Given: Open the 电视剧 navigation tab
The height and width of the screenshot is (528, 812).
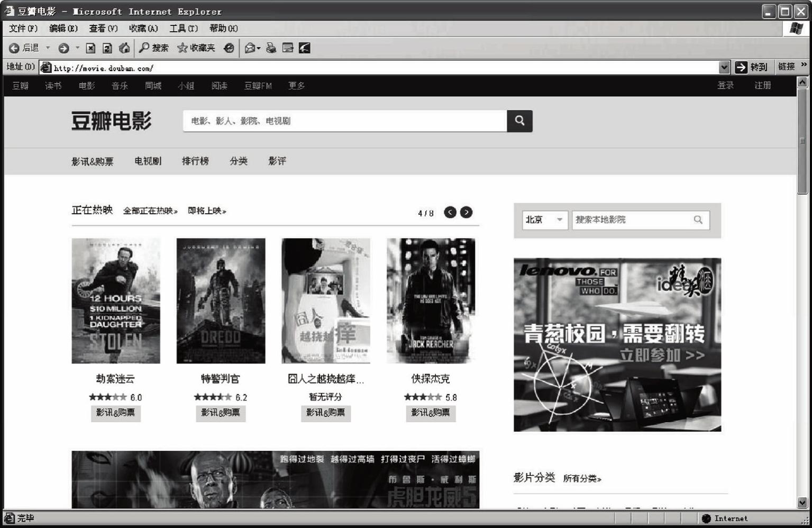Looking at the screenshot, I should pyautogui.click(x=148, y=161).
